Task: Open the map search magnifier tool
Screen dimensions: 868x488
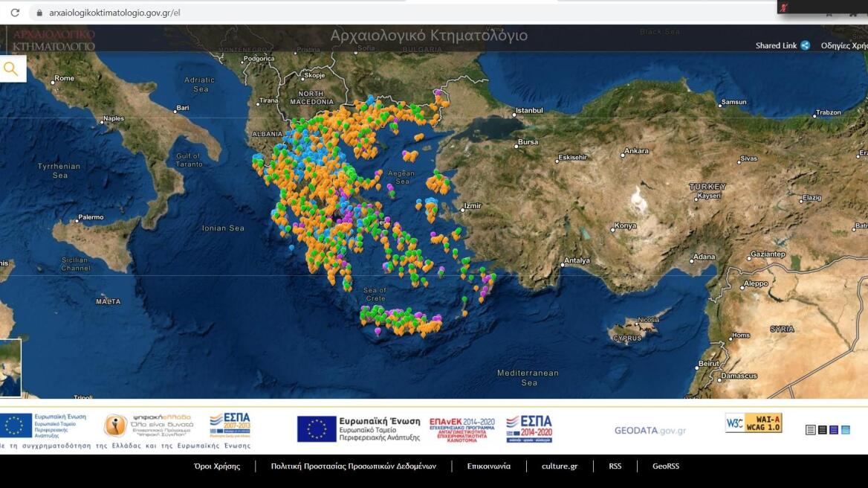Action: (x=11, y=69)
